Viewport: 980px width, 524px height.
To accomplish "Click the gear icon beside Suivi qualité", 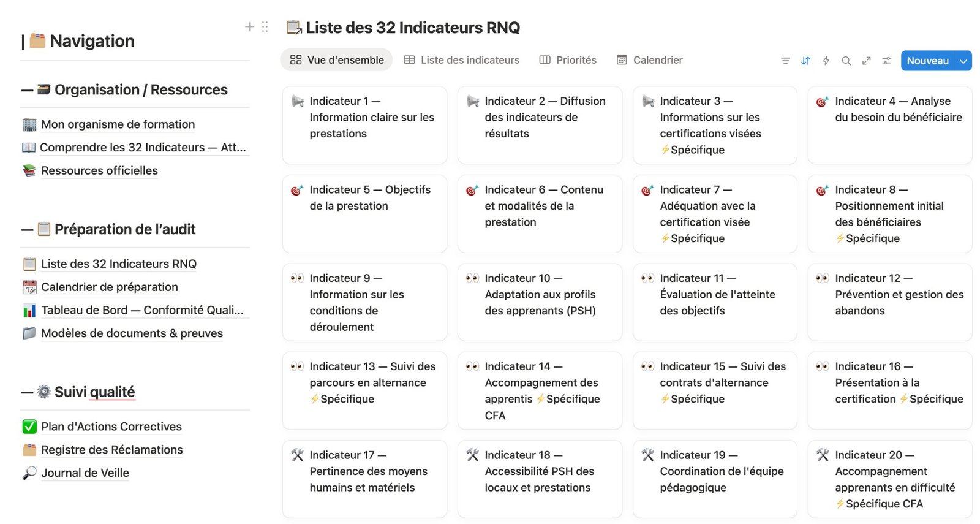I will tap(43, 392).
